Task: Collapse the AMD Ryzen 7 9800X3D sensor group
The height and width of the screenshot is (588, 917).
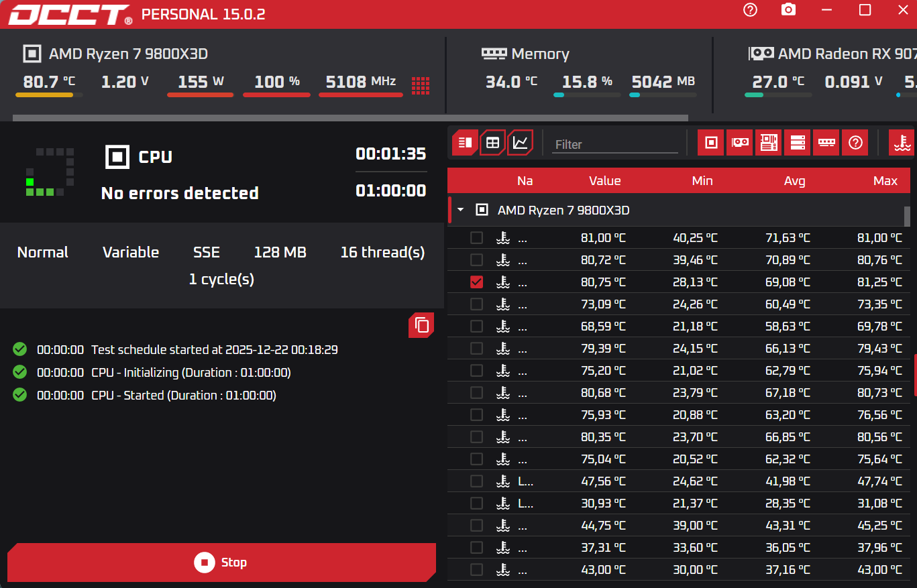Action: pyautogui.click(x=460, y=210)
